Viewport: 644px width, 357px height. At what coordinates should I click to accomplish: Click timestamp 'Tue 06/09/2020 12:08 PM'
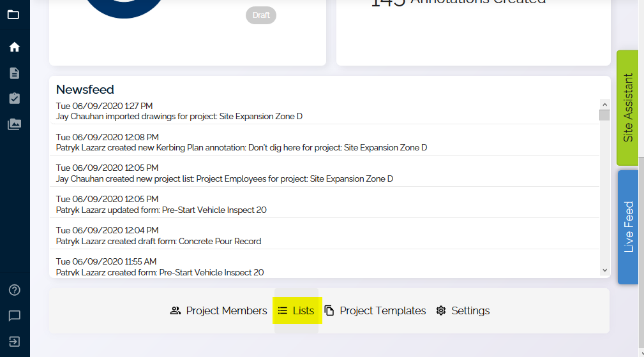(107, 137)
